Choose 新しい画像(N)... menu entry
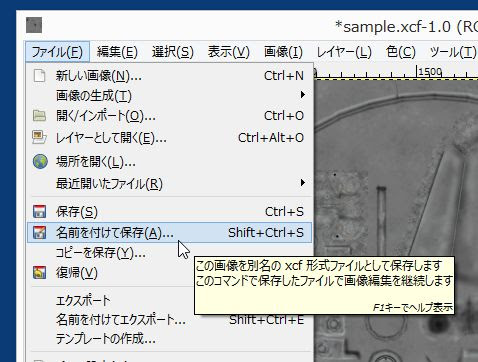Viewport: 478px width, 362px height. (x=169, y=76)
